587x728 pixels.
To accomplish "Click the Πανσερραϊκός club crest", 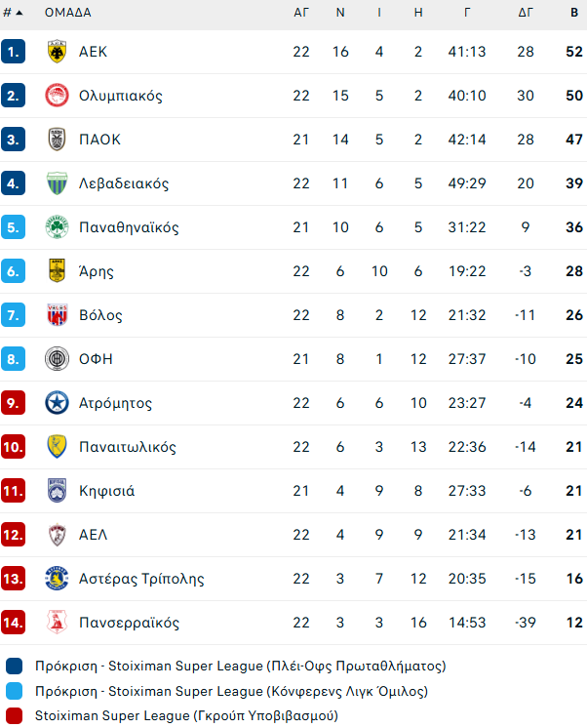I will 57,623.
